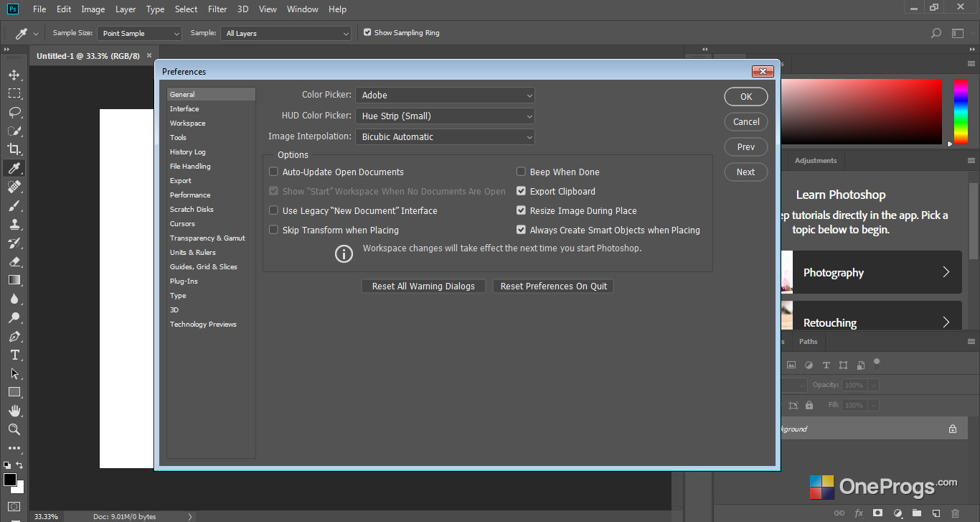Open the Filter menu
The image size is (980, 522).
click(x=217, y=9)
